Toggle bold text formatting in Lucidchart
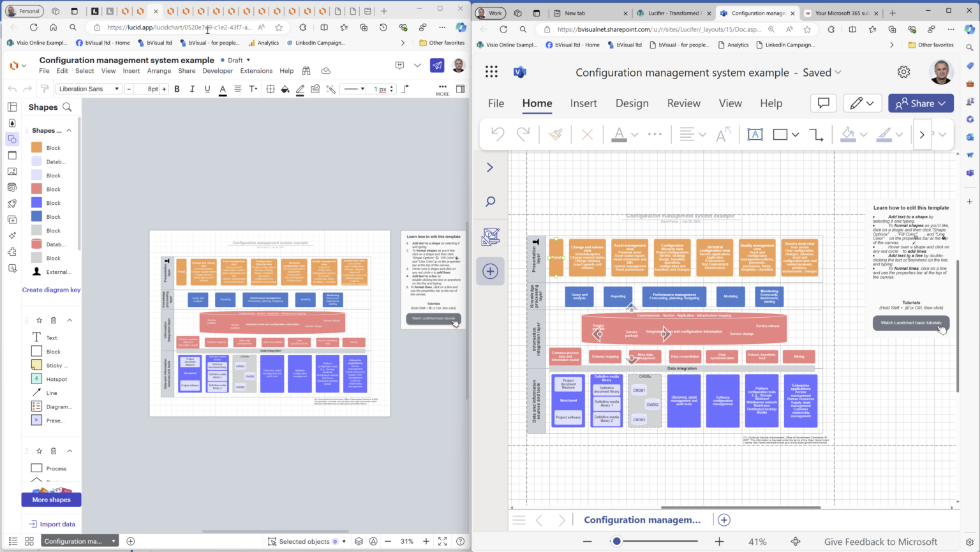The image size is (980, 552). (x=177, y=89)
